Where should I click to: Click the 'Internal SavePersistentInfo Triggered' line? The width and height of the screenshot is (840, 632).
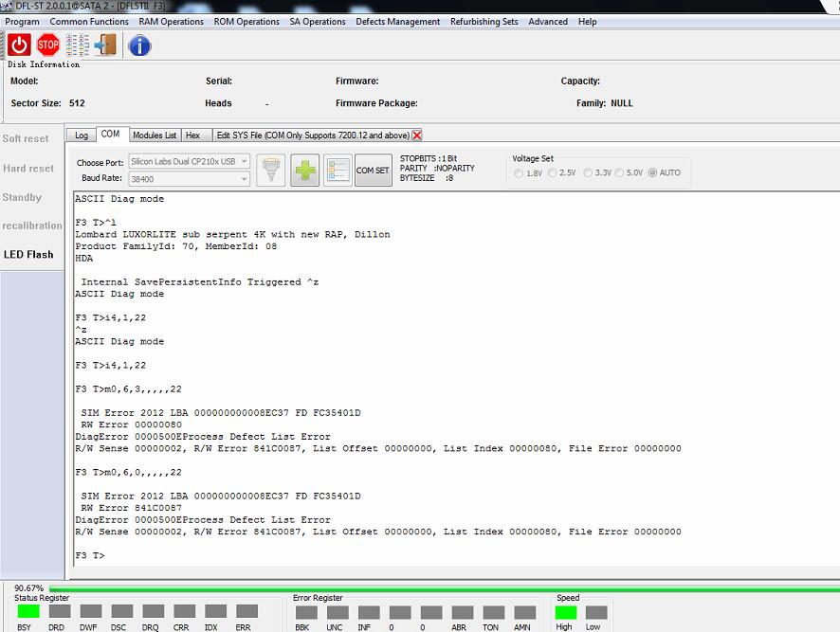click(x=200, y=281)
